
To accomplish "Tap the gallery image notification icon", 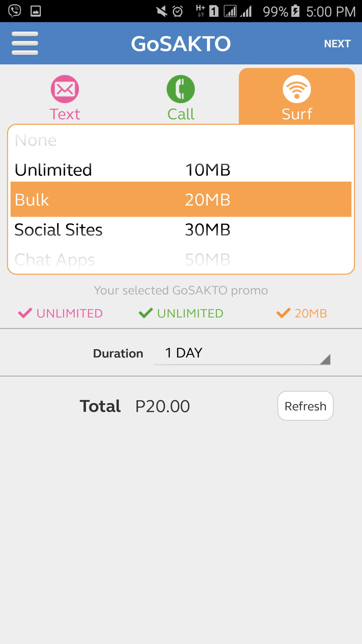I will pyautogui.click(x=36, y=11).
